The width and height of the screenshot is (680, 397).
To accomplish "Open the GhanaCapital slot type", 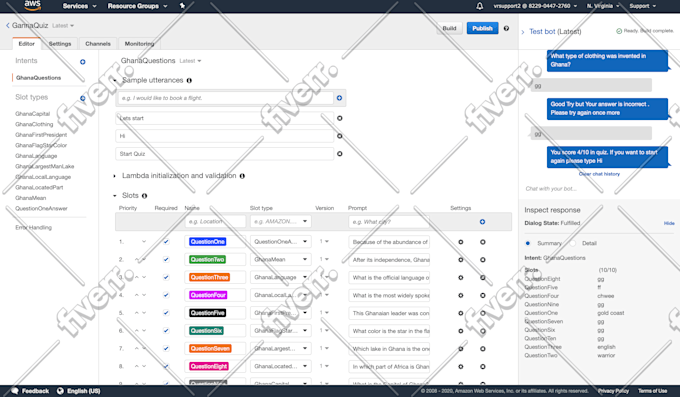I will pyautogui.click(x=33, y=114).
